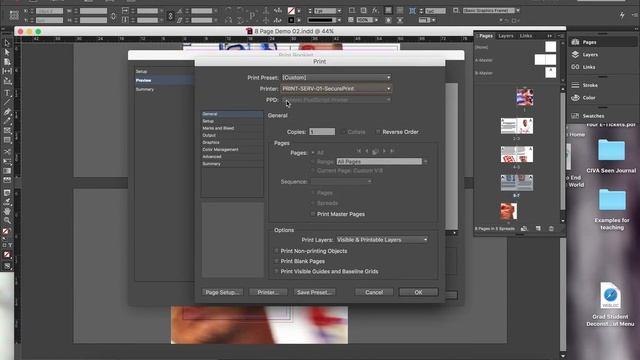
Task: Select the Pencil tool
Action: click(x=7, y=121)
